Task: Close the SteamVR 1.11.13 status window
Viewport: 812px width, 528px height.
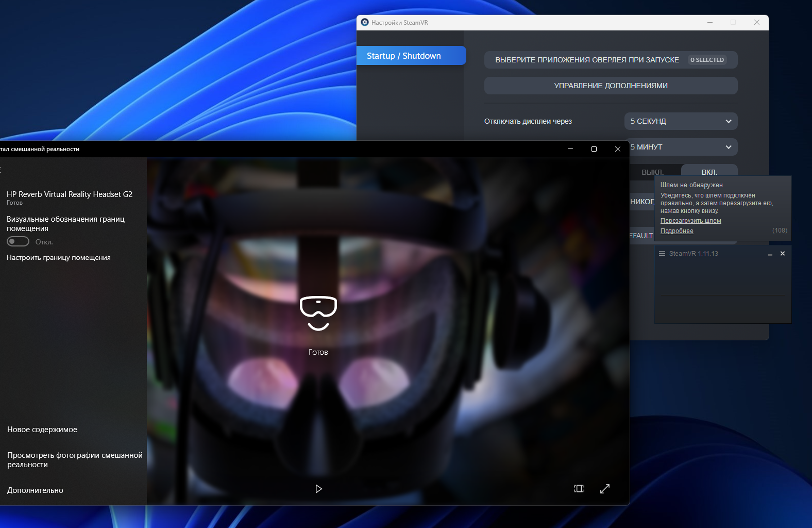Action: [783, 253]
